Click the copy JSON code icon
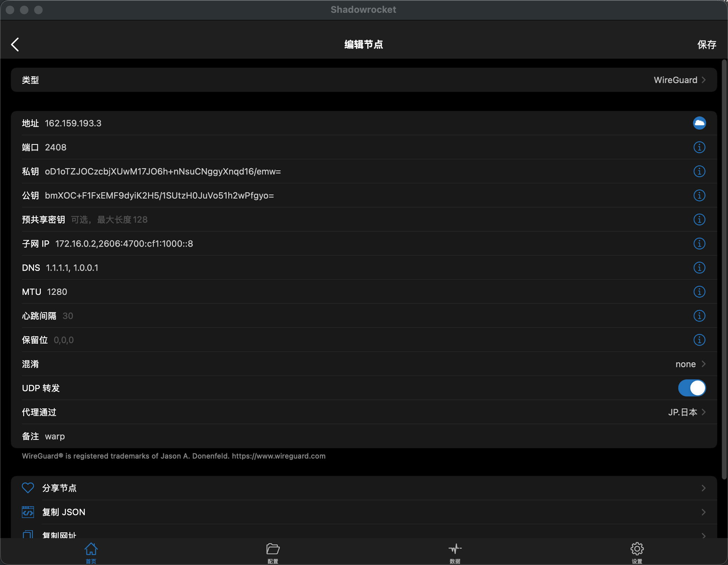Viewport: 728px width, 565px height. (28, 512)
